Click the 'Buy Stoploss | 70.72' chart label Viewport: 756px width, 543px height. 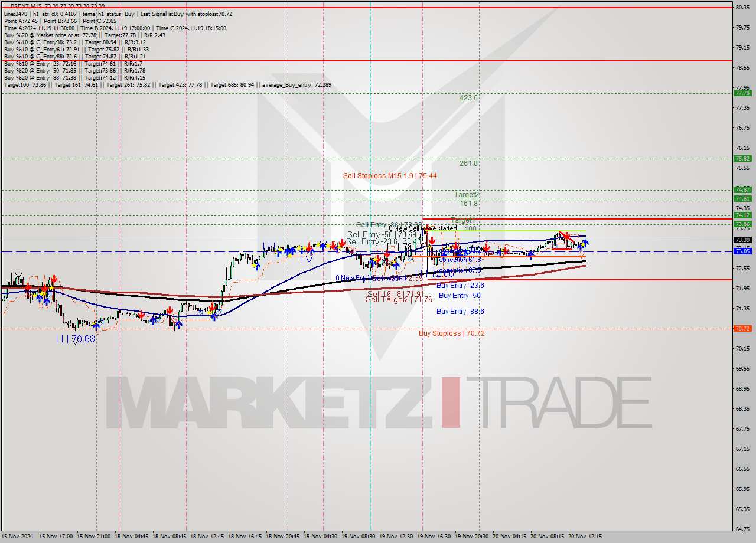pyautogui.click(x=452, y=333)
